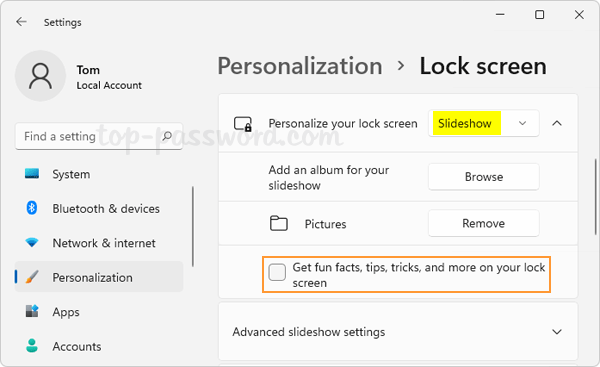Click the Browse button
This screenshot has width=600, height=367.
[x=484, y=177]
